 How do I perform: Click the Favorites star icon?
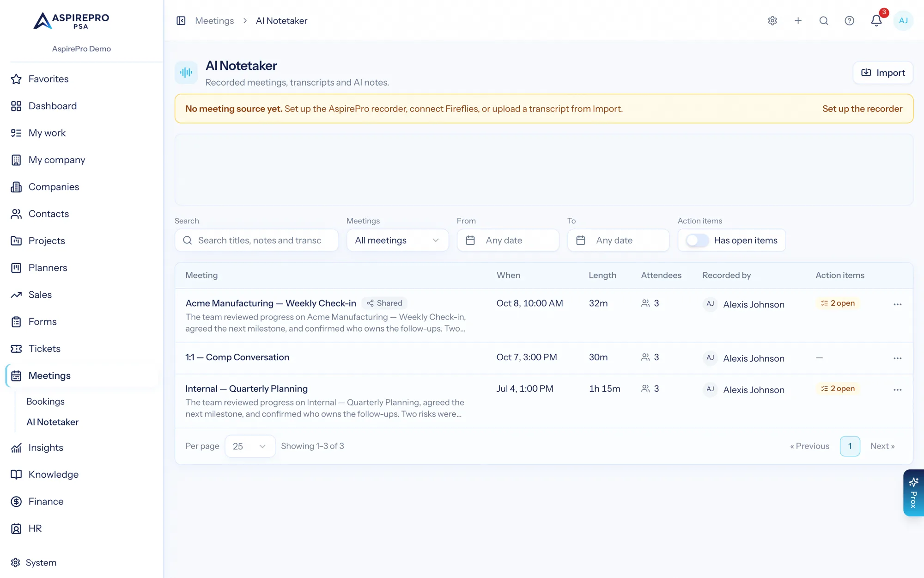[x=16, y=79]
